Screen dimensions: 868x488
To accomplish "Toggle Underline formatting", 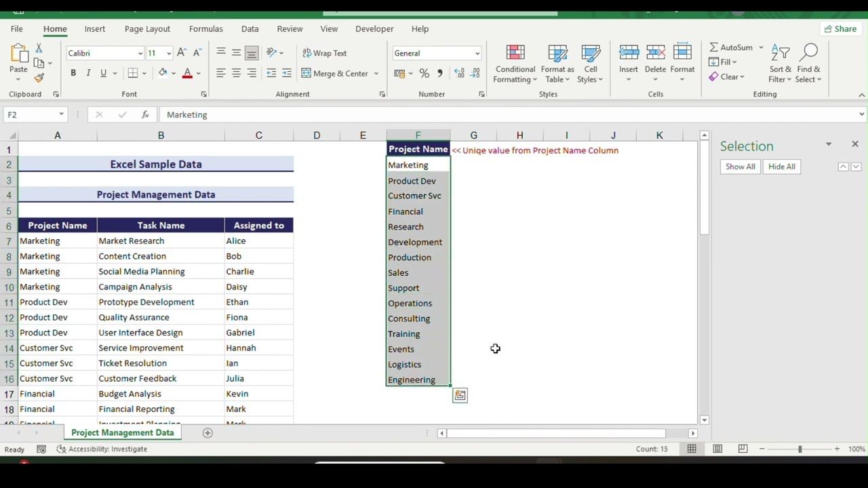I will pyautogui.click(x=103, y=73).
